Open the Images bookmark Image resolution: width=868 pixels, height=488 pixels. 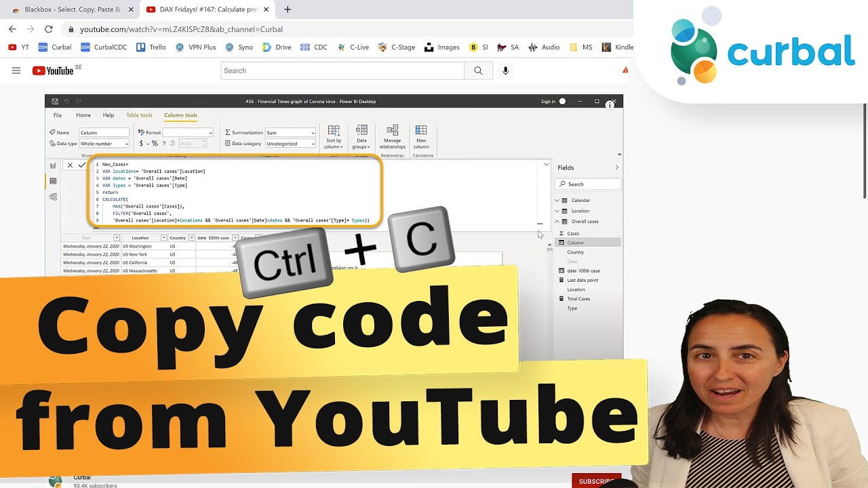click(442, 47)
